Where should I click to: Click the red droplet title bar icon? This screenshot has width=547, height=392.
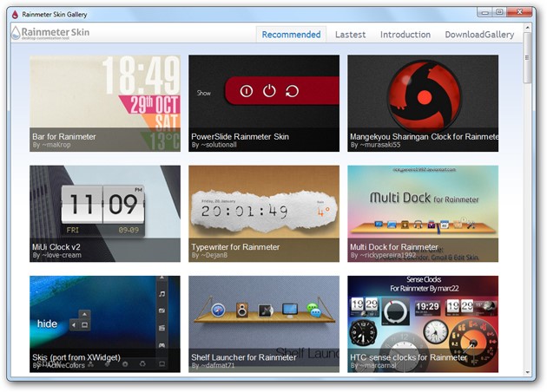[15, 14]
